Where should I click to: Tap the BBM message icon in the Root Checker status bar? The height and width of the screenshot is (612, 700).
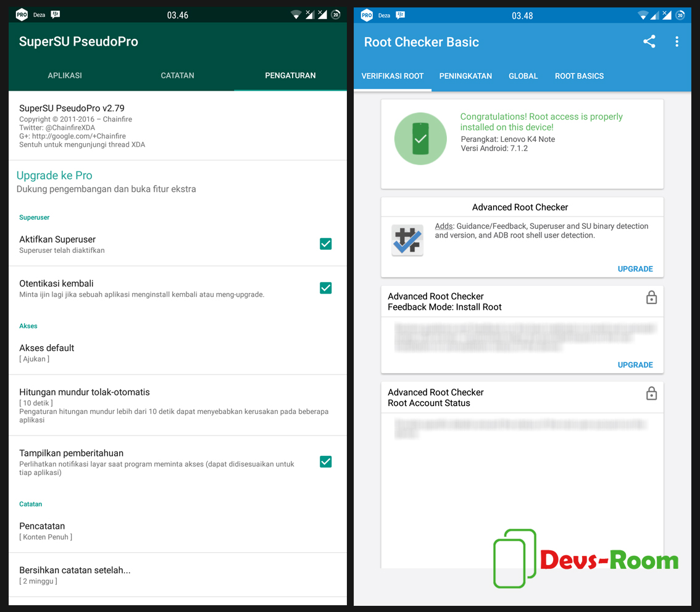401,15
